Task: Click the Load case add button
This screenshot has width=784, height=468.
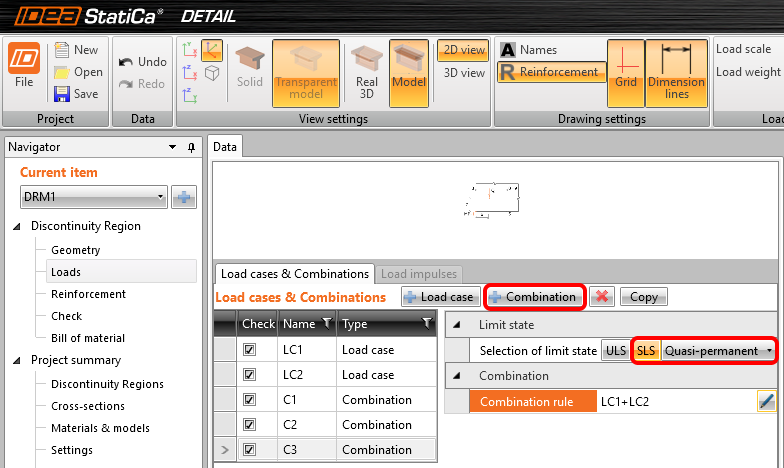Action: click(x=439, y=297)
